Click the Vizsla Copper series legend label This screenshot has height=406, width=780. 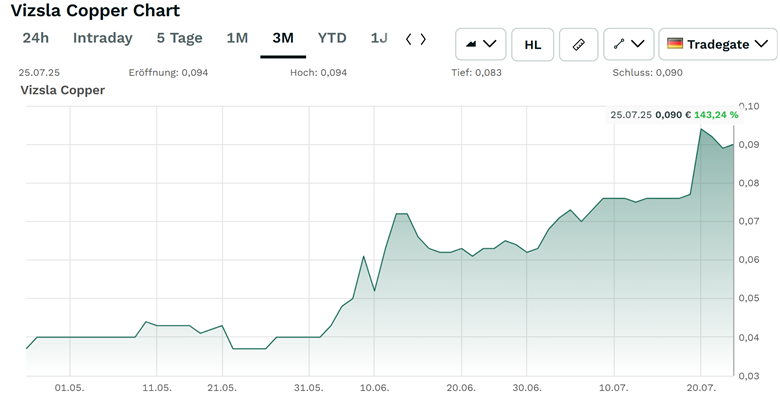[x=63, y=90]
